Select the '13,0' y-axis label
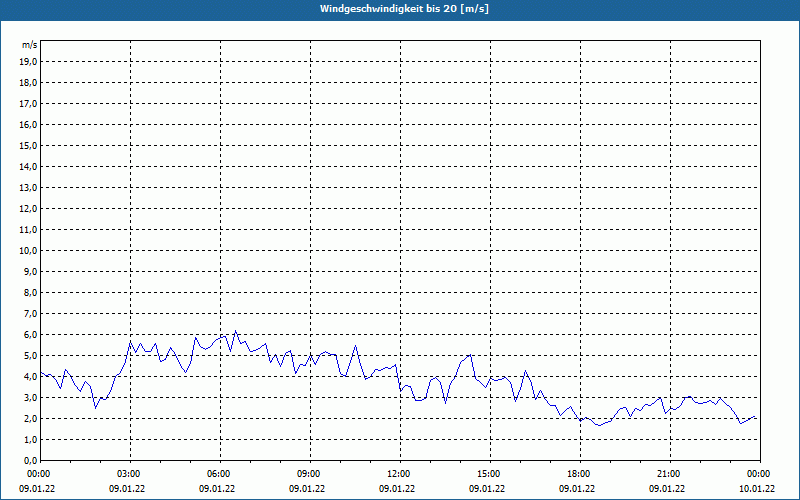The image size is (800, 500). click(28, 187)
